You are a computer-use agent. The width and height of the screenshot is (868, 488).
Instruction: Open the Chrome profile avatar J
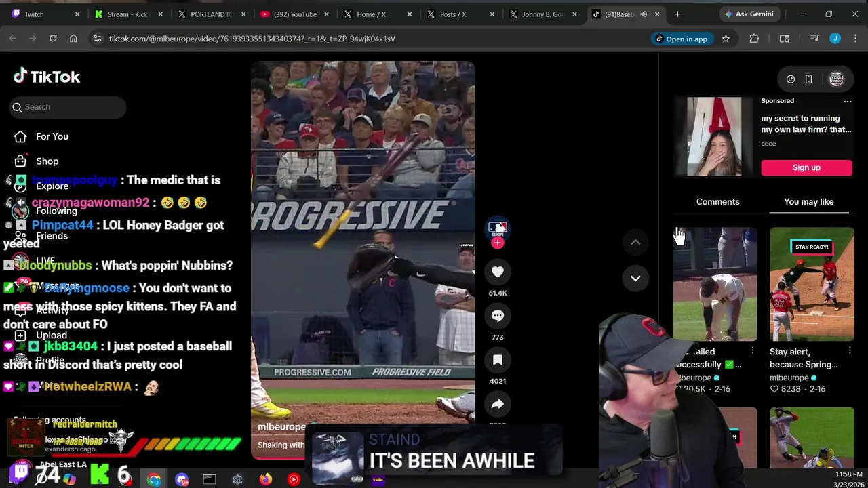click(835, 39)
